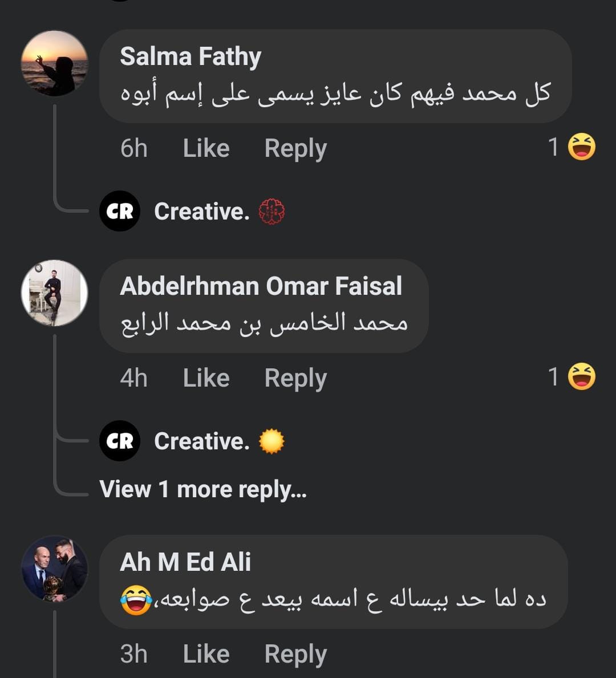Open Salma Fathy's name link
The width and height of the screenshot is (616, 678).
click(191, 56)
